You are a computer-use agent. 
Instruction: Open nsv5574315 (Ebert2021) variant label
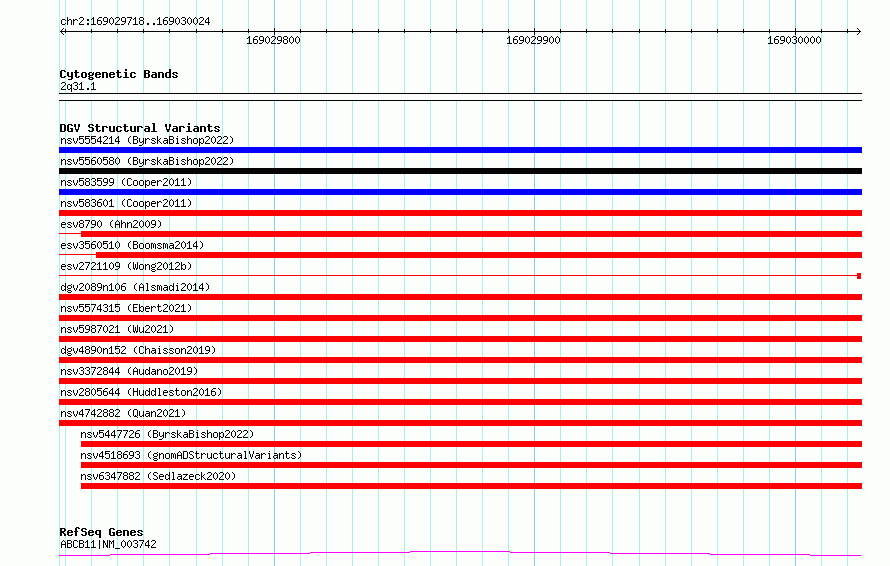126,308
